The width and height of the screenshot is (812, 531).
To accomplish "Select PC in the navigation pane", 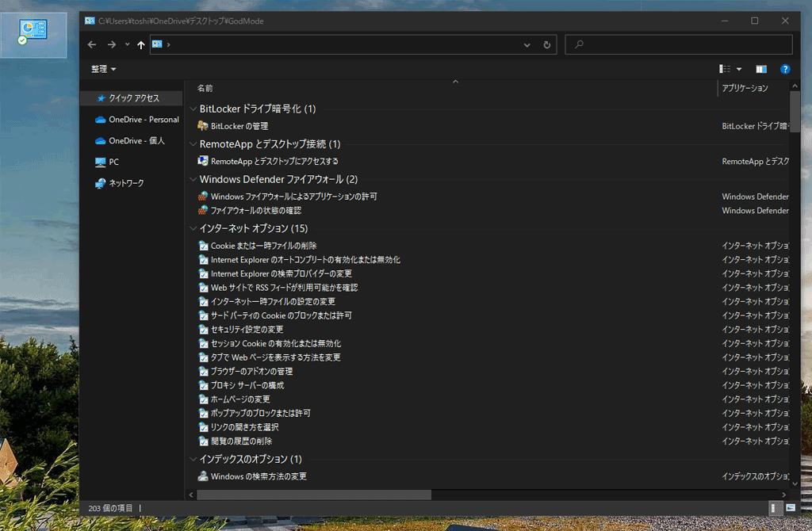I will [107, 162].
